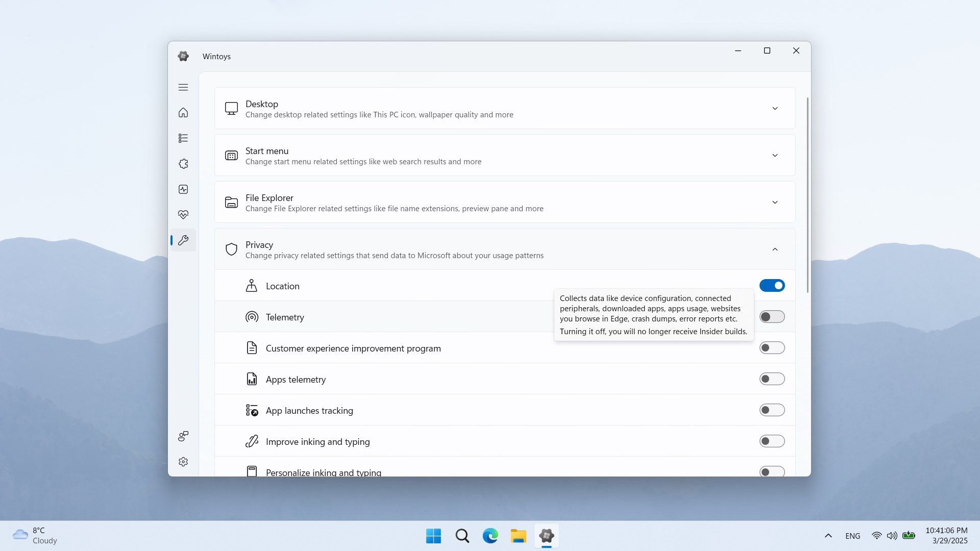Collapse the Privacy section
This screenshot has height=551, width=980.
click(775, 249)
